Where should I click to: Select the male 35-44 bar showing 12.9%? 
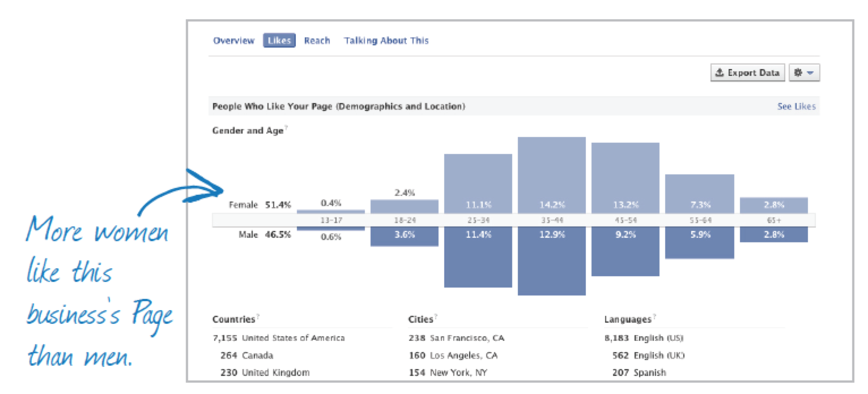[552, 261]
